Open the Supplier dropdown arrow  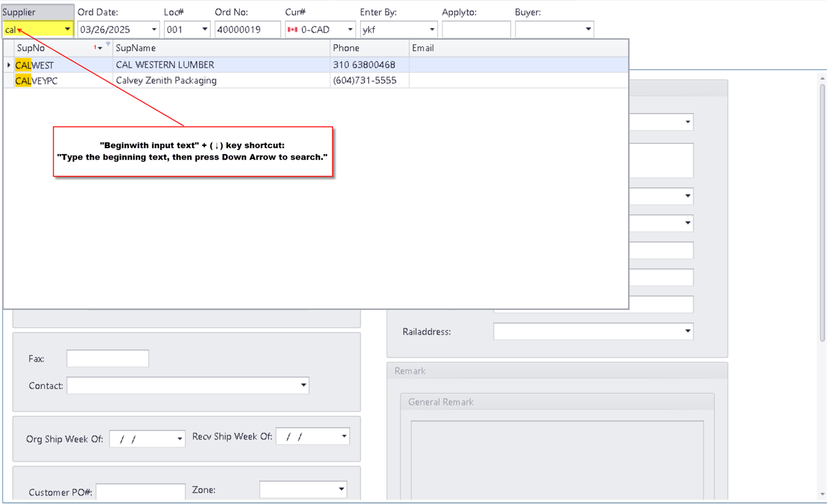[67, 29]
